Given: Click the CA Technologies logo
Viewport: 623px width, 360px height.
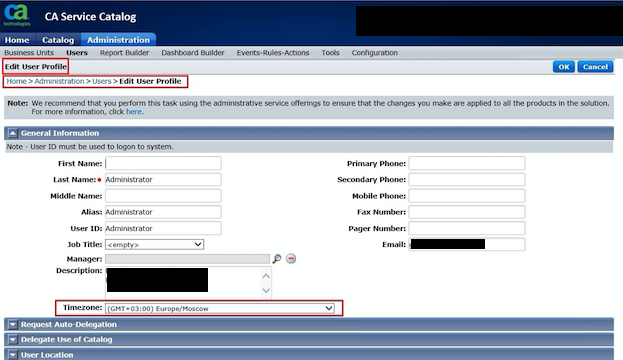Looking at the screenshot, I should click(17, 15).
